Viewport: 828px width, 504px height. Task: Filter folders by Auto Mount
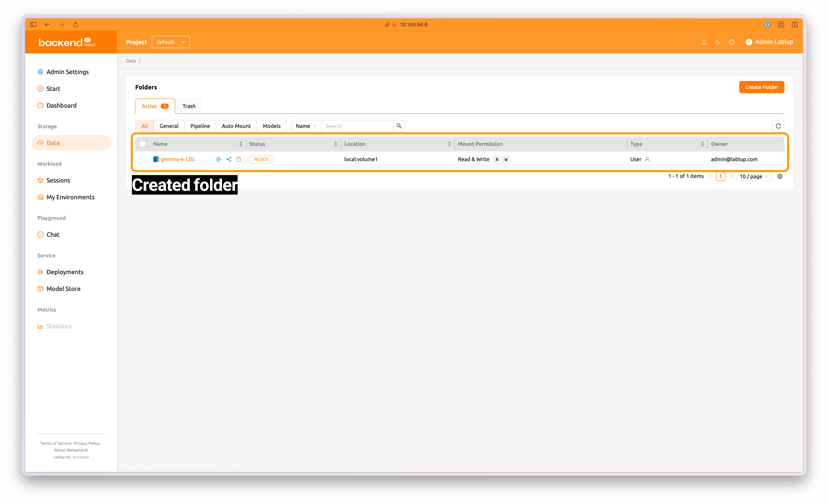point(236,126)
